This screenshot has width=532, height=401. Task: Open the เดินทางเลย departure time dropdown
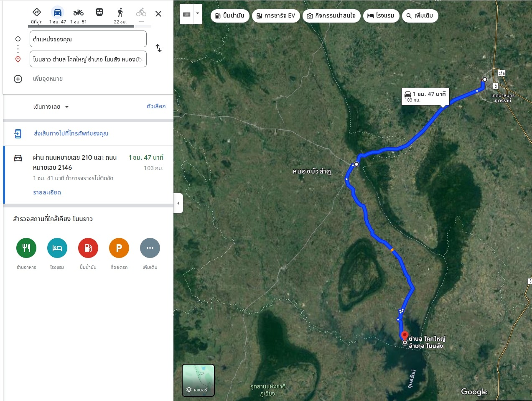tap(51, 107)
